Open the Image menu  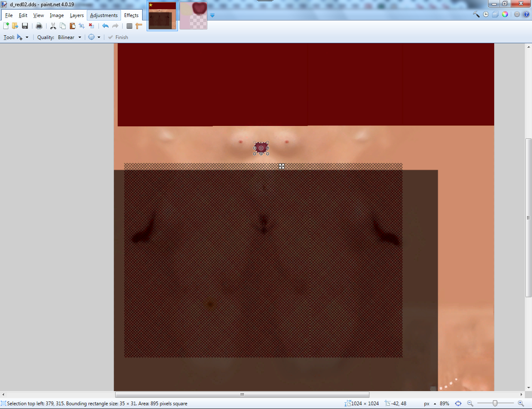(57, 15)
